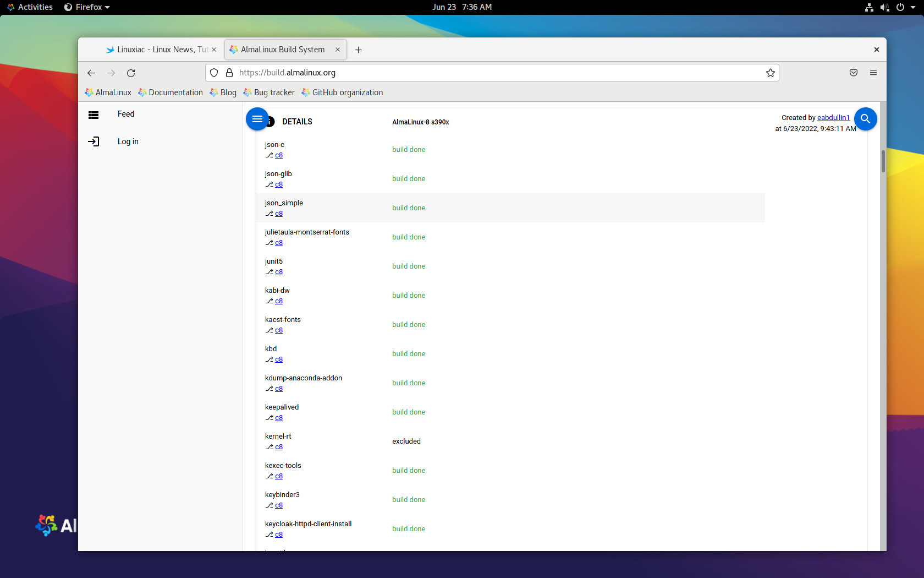924x578 pixels.
Task: Switch to the Linuxiac Linux News tab
Action: pyautogui.click(x=161, y=50)
